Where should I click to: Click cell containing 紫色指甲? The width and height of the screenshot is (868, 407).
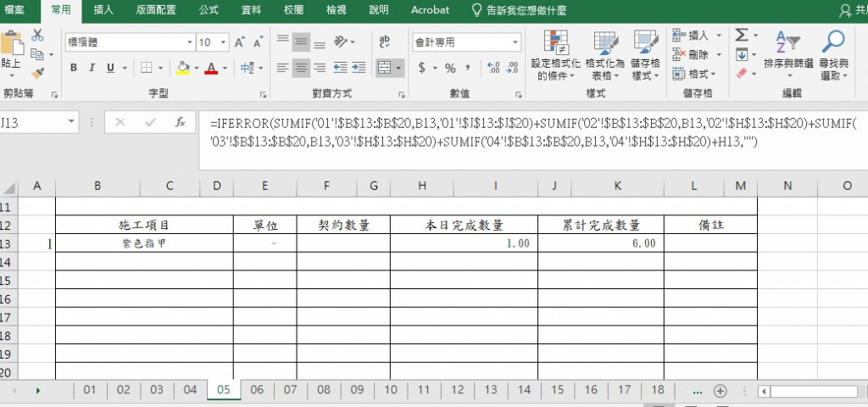point(144,243)
